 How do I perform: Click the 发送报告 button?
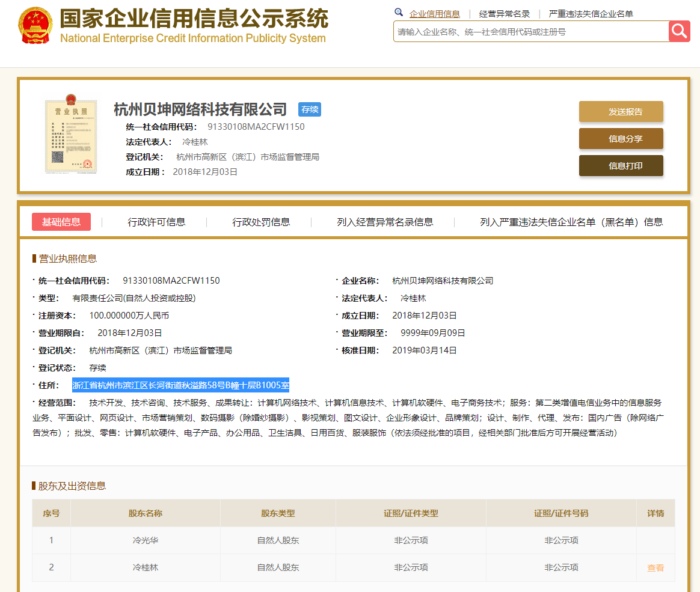tap(621, 112)
